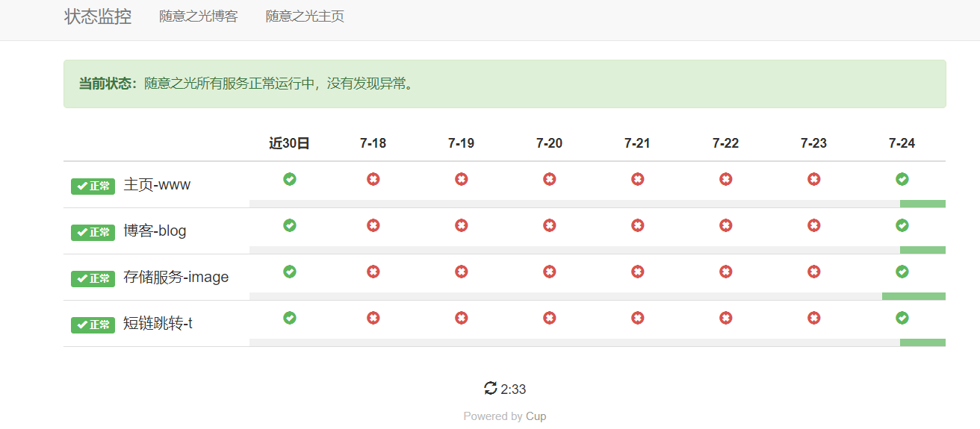Click the 正常 badge beside 存储服务-image
Image resolution: width=980 pixels, height=429 pixels.
click(93, 278)
